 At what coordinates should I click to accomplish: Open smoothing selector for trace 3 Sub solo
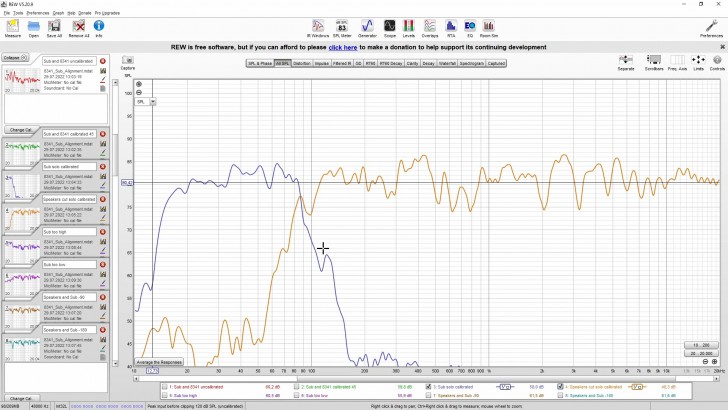pyautogui.click(x=505, y=387)
